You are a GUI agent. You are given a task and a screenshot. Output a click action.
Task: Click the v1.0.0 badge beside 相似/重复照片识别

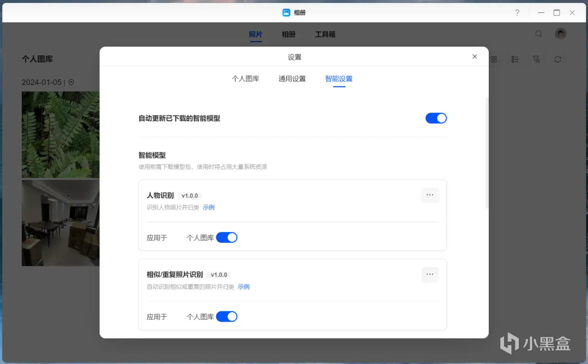click(219, 275)
